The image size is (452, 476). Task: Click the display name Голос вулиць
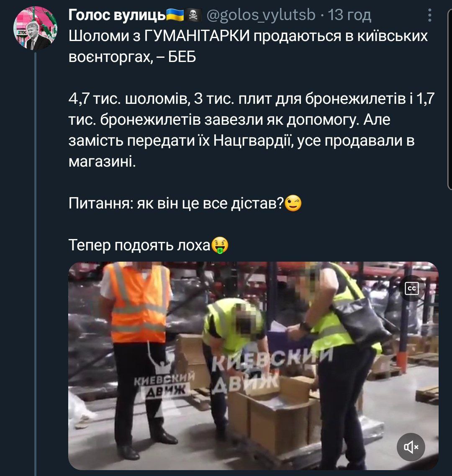click(117, 15)
